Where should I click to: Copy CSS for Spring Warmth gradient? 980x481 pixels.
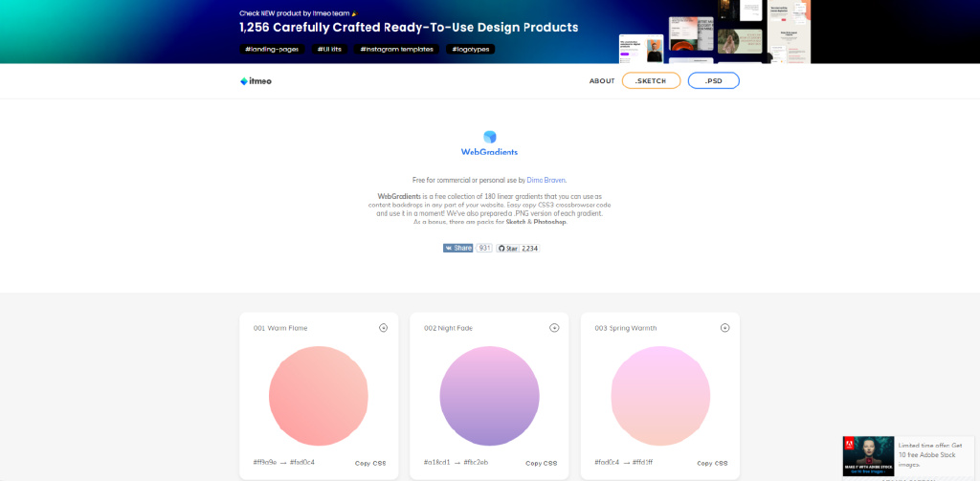click(x=712, y=464)
